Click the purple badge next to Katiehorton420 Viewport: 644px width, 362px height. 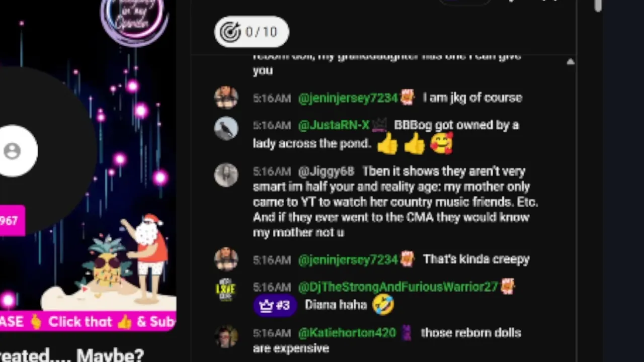pos(407,333)
